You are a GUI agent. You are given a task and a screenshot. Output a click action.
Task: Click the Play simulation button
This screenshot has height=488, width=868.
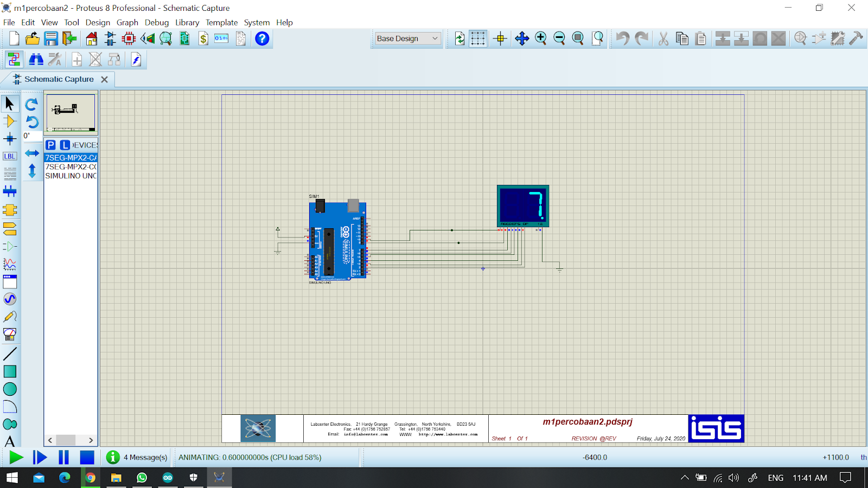click(16, 458)
